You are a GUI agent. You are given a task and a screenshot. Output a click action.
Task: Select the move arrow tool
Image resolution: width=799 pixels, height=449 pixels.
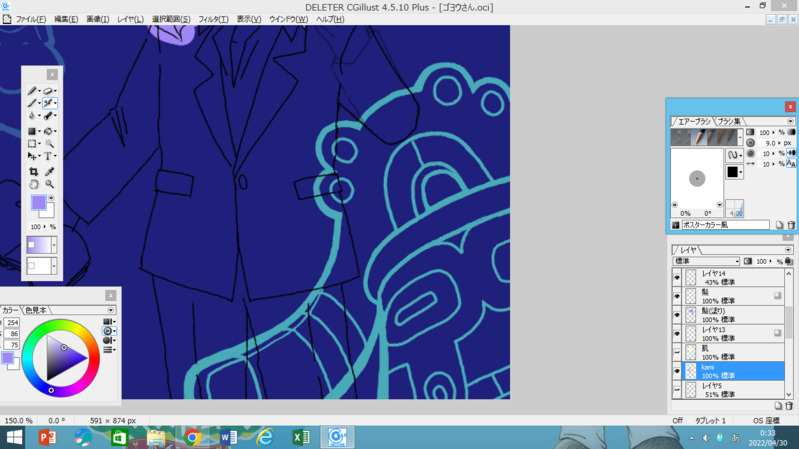32,156
